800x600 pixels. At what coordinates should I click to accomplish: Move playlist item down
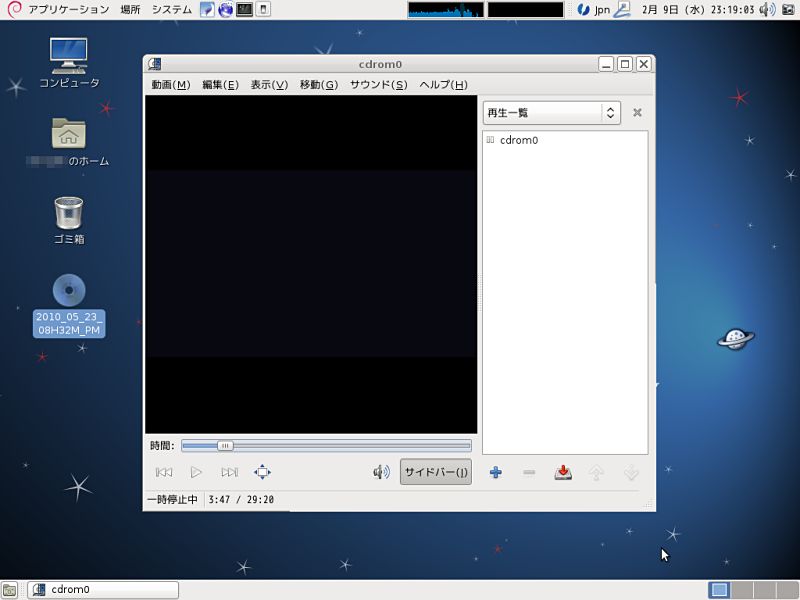631,472
